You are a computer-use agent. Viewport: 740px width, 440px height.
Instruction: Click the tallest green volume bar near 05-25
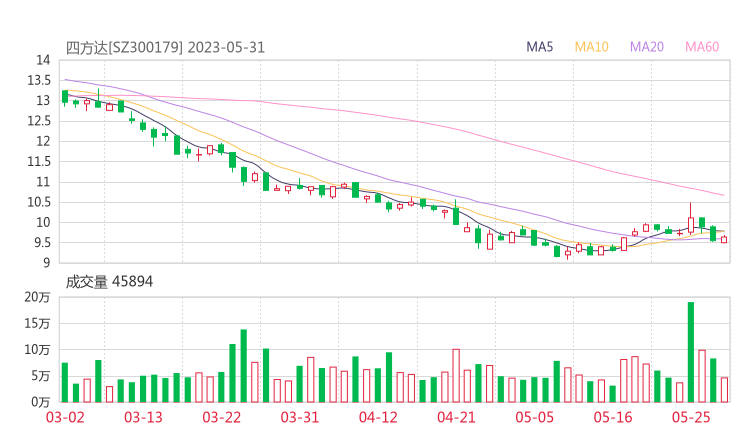[691, 352]
